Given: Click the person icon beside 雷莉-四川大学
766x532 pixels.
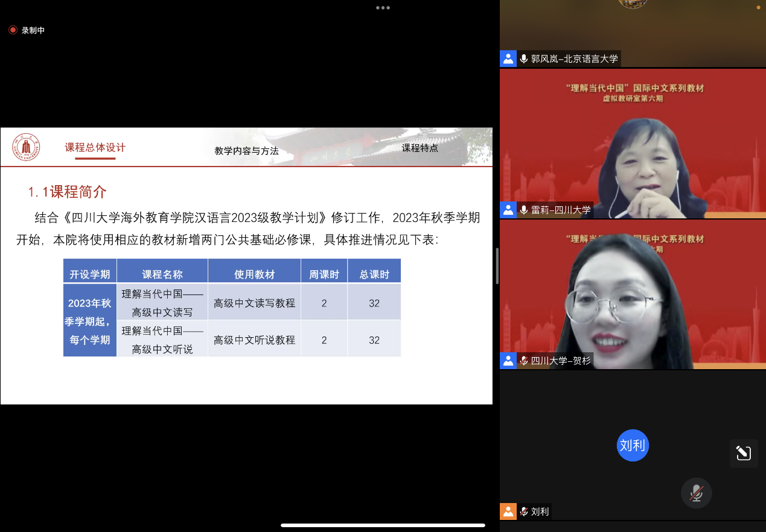Looking at the screenshot, I should pyautogui.click(x=508, y=210).
